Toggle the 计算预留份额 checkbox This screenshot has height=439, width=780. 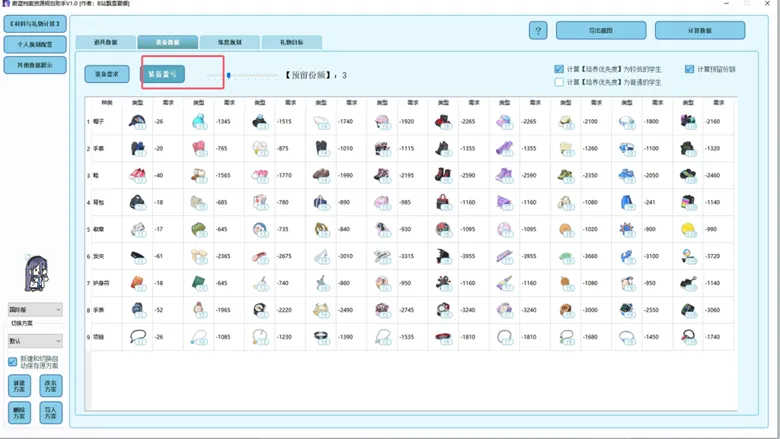[x=689, y=69]
